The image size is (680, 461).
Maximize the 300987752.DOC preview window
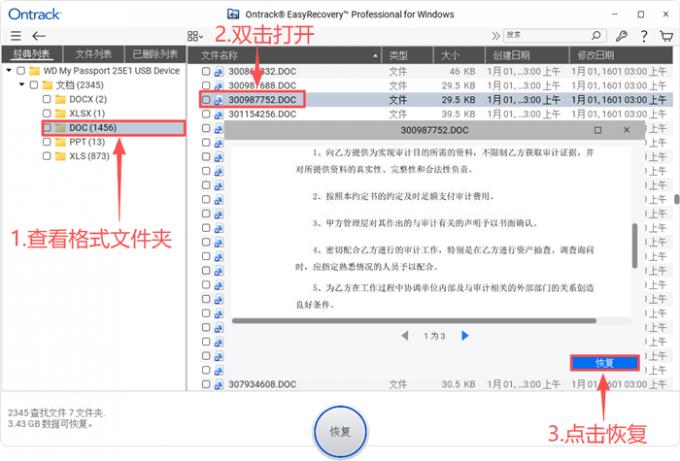click(x=598, y=130)
